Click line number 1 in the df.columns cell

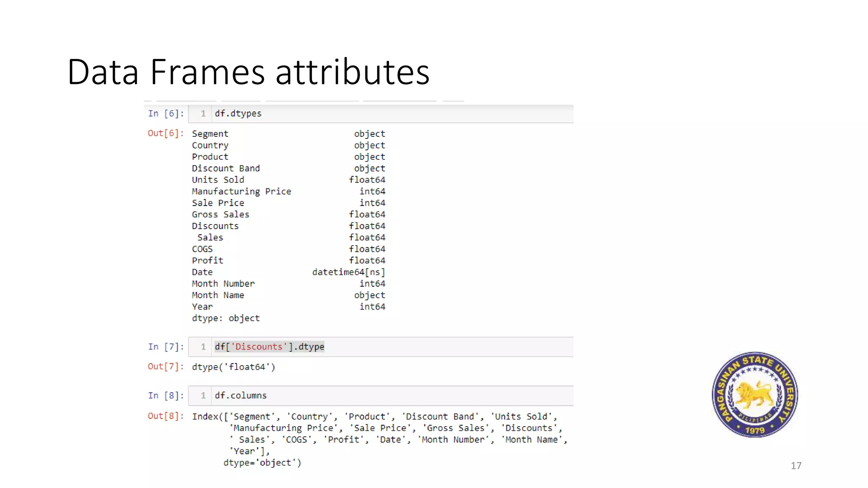click(203, 396)
